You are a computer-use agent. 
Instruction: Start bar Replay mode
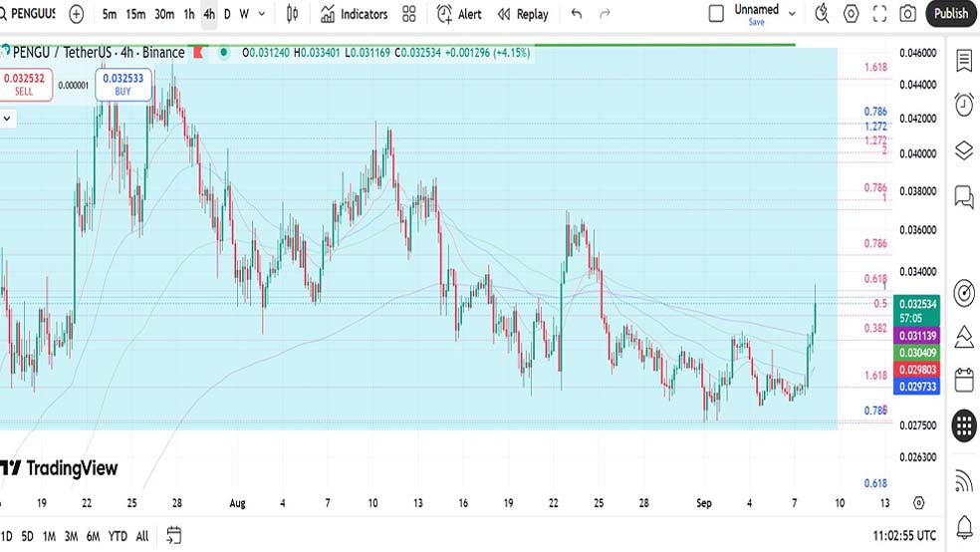(523, 14)
